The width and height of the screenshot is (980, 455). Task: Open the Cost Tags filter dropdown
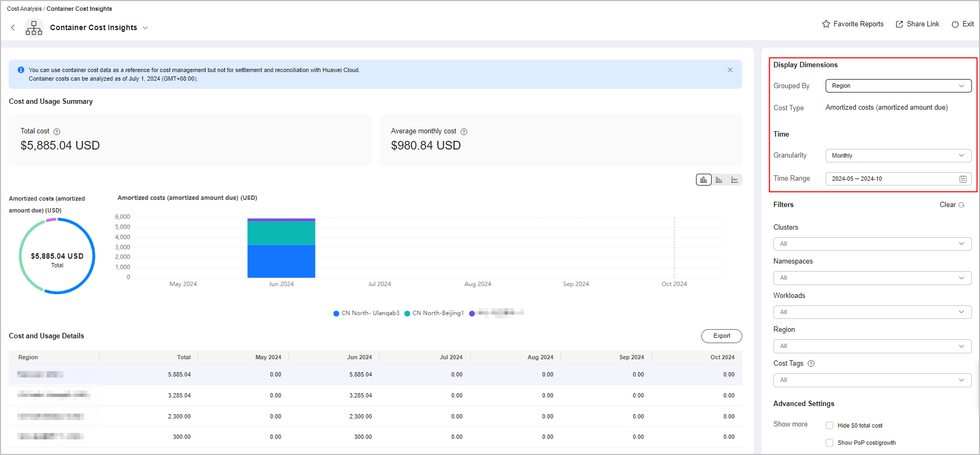click(872, 380)
